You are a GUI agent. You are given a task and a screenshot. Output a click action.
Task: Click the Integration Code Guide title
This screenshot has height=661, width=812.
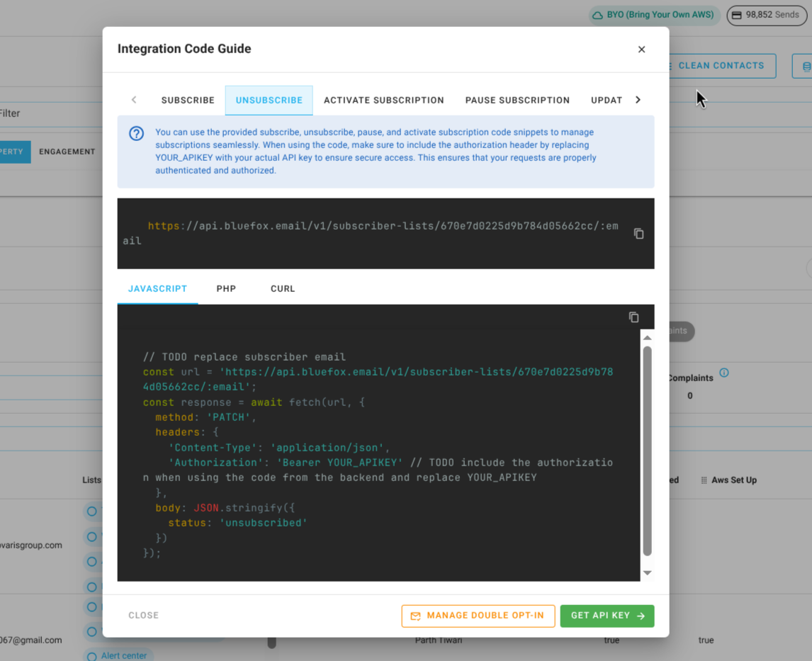184,49
